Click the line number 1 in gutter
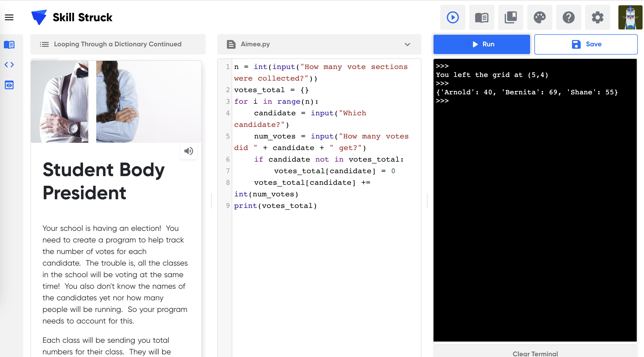Viewport: 644px width, 357px height. point(227,67)
